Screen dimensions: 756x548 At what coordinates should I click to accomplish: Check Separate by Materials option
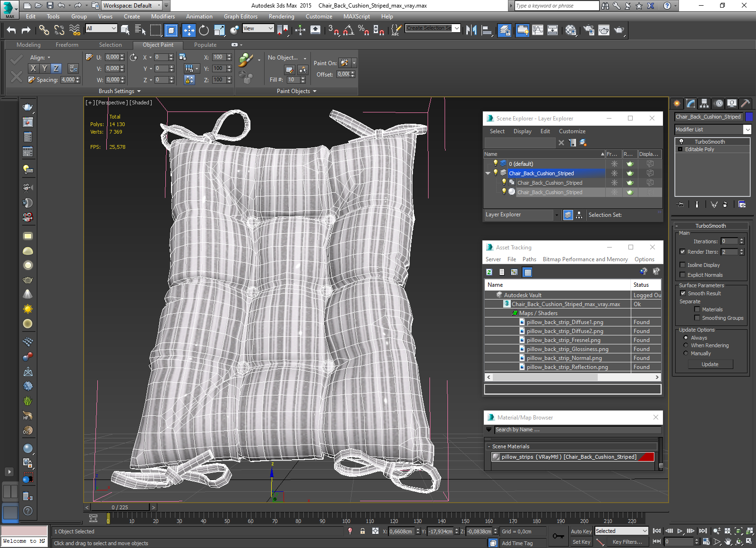tap(697, 309)
